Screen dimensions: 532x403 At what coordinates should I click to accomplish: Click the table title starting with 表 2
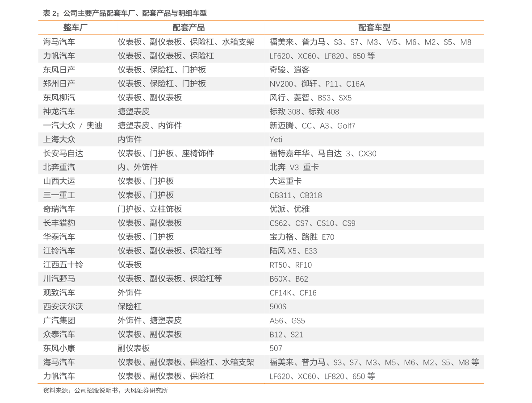[x=125, y=13]
